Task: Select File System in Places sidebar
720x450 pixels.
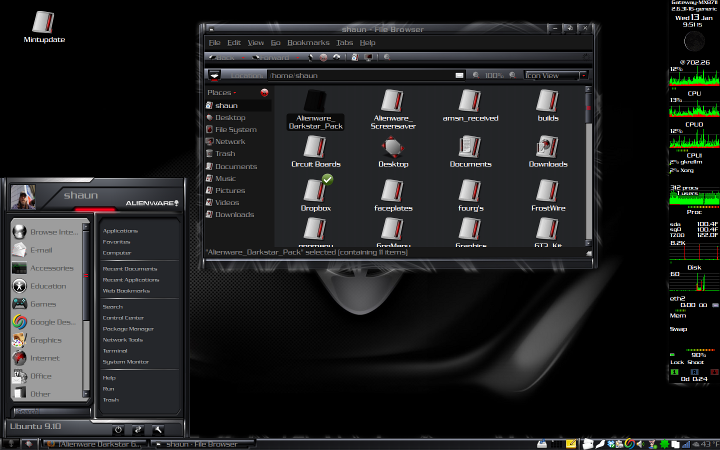Action: click(x=238, y=130)
